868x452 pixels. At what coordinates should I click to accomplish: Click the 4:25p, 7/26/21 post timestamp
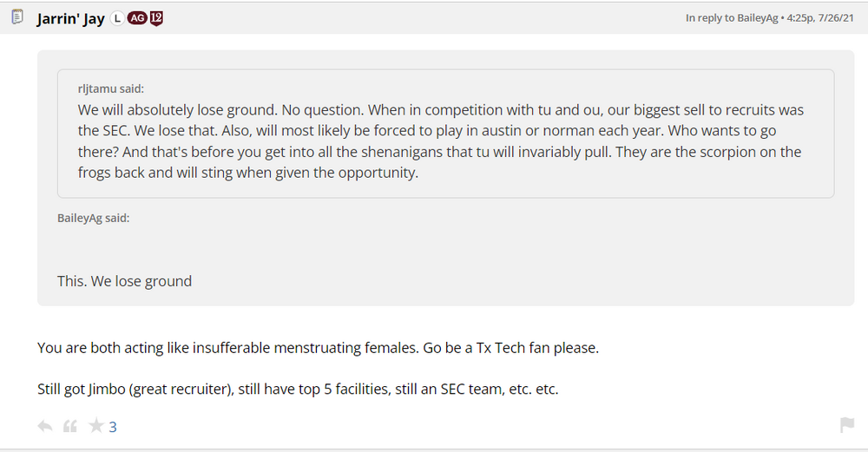point(833,18)
